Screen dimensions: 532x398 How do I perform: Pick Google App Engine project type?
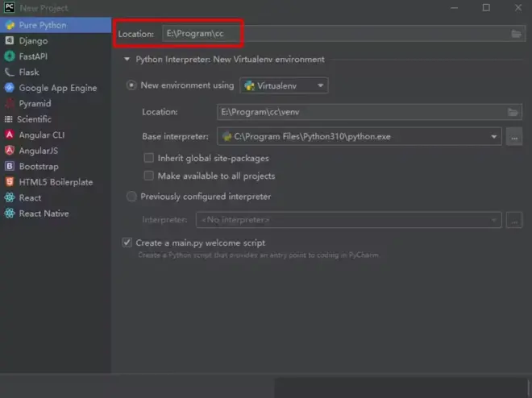[x=56, y=88]
